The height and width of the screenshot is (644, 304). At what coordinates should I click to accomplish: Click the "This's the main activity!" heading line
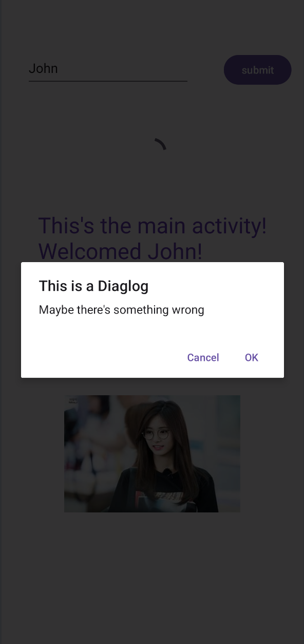click(153, 226)
